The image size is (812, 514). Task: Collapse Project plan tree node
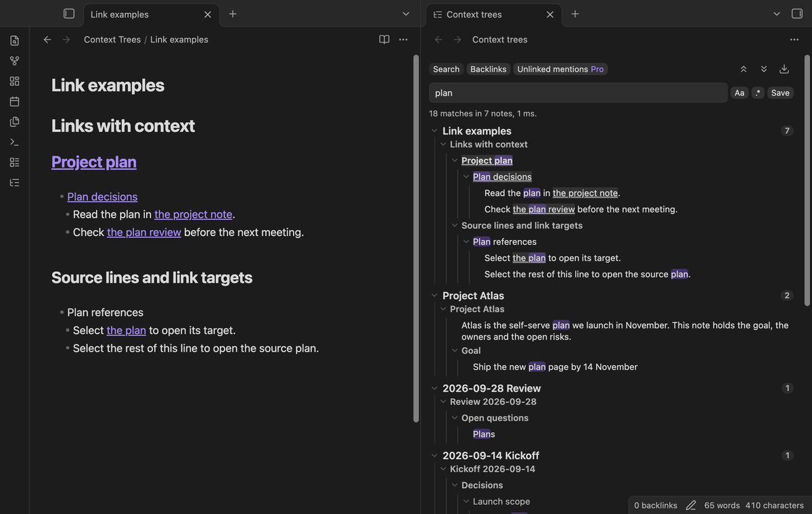455,161
